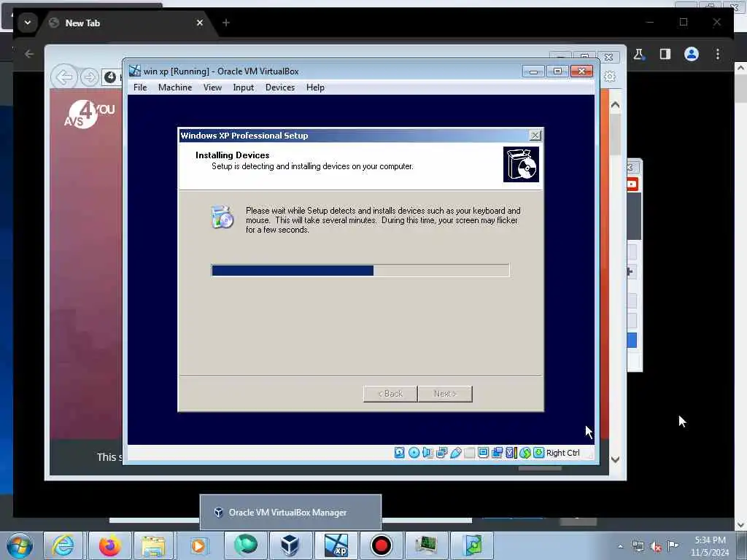The width and height of the screenshot is (747, 560).
Task: Click the network tray icon
Action: pyautogui.click(x=638, y=546)
